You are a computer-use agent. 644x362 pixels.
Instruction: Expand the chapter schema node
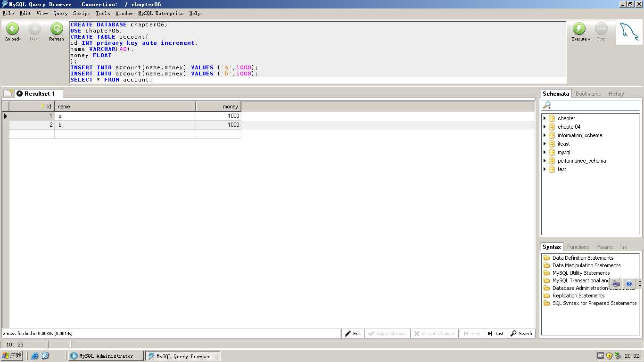coord(545,118)
